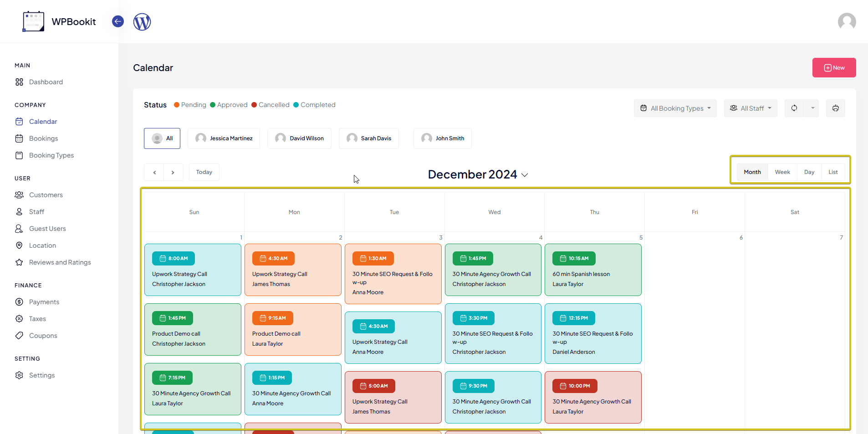Switch to List view tab
Image resolution: width=868 pixels, height=434 pixels.
(833, 172)
